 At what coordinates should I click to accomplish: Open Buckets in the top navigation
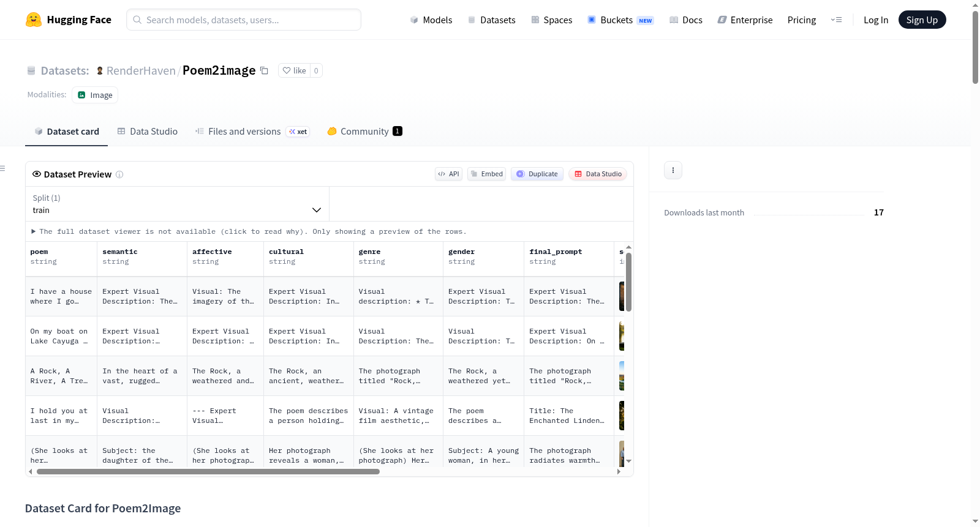point(620,20)
